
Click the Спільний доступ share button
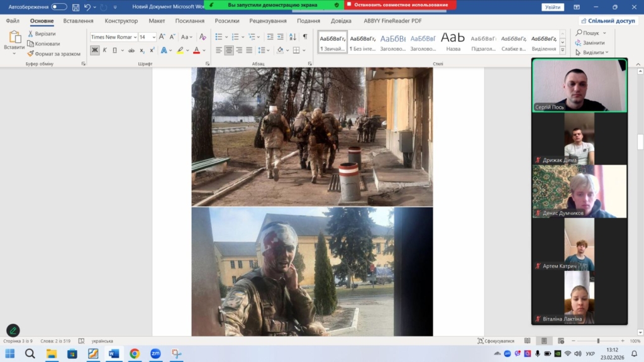click(608, 21)
